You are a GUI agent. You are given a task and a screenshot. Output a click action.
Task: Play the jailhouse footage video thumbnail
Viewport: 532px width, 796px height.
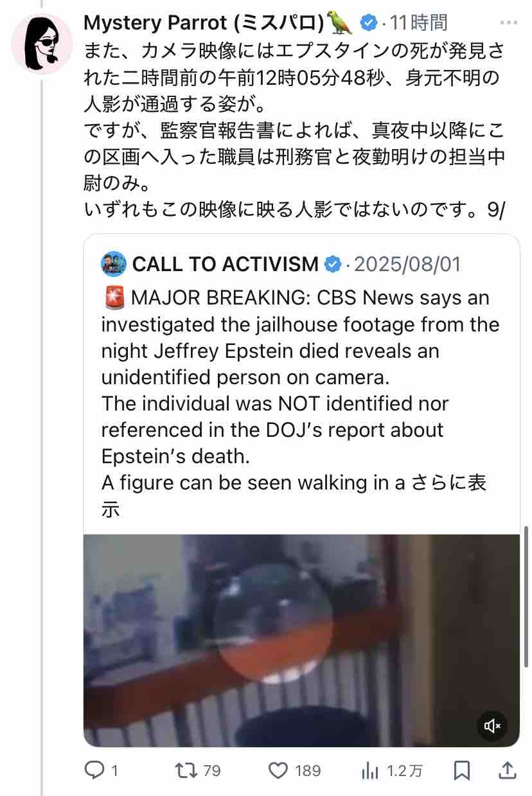click(x=301, y=641)
